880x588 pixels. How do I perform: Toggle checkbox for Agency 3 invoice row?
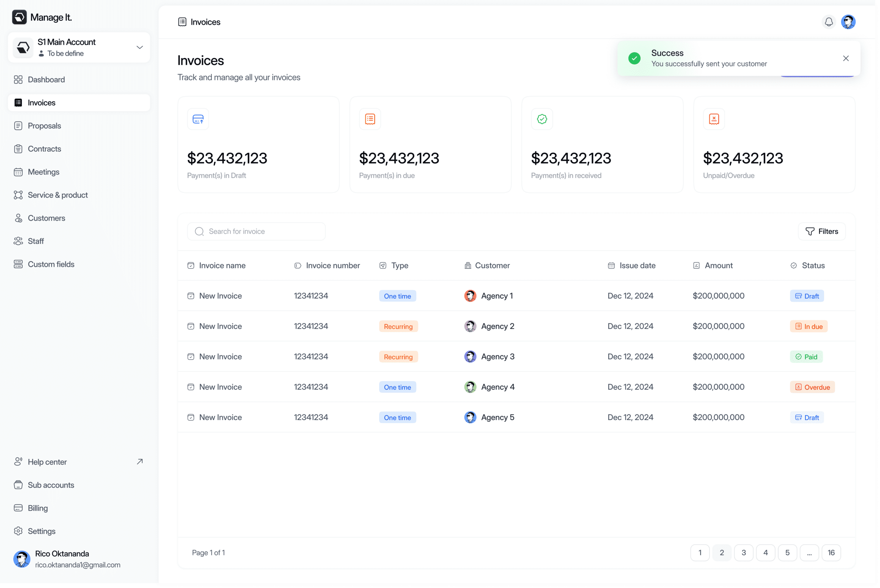[190, 357]
